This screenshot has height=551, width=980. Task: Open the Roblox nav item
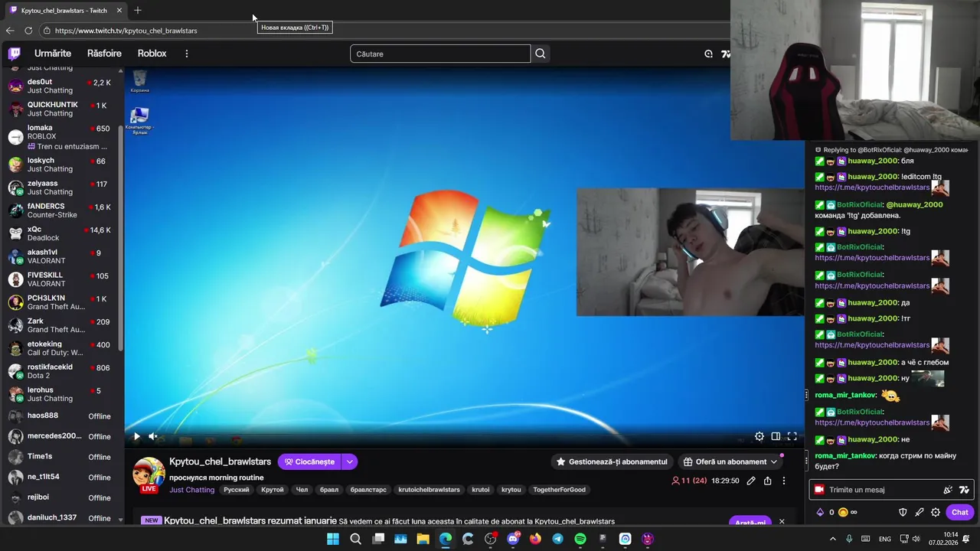click(x=152, y=54)
